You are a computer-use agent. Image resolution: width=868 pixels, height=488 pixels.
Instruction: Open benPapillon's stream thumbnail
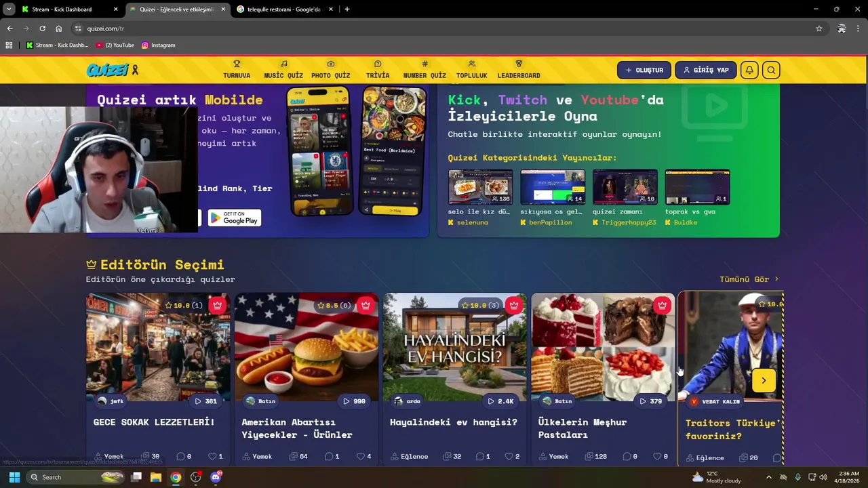553,187
